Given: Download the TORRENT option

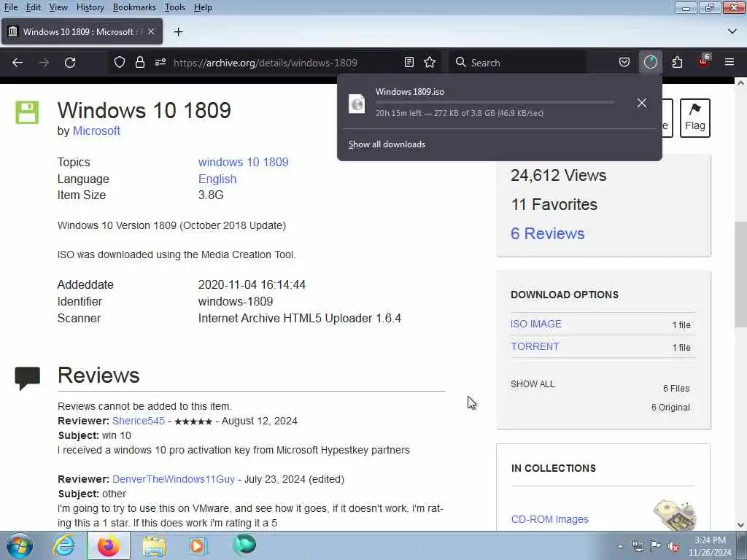Looking at the screenshot, I should coord(535,346).
